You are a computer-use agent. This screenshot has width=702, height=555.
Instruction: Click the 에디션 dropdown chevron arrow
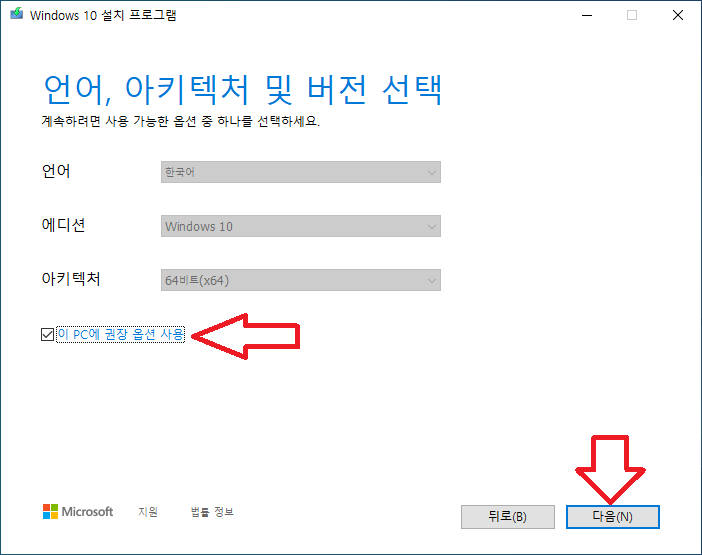coord(431,227)
